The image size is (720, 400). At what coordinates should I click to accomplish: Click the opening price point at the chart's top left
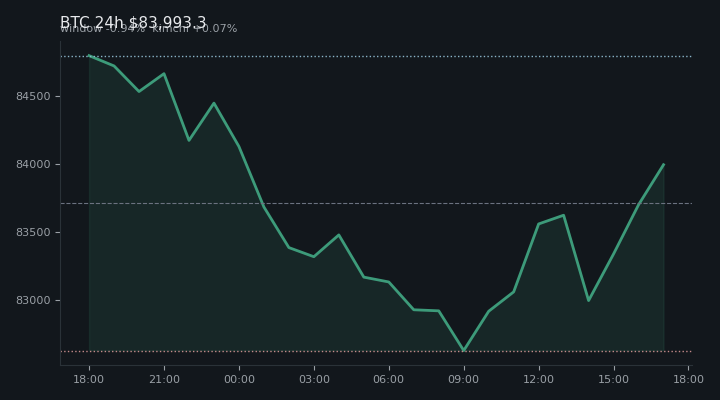(89, 56)
